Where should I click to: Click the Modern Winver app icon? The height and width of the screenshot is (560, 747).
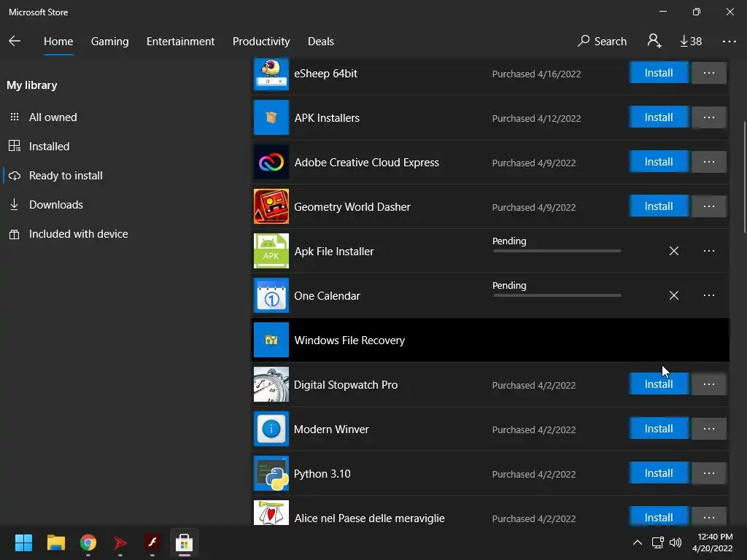point(271,429)
